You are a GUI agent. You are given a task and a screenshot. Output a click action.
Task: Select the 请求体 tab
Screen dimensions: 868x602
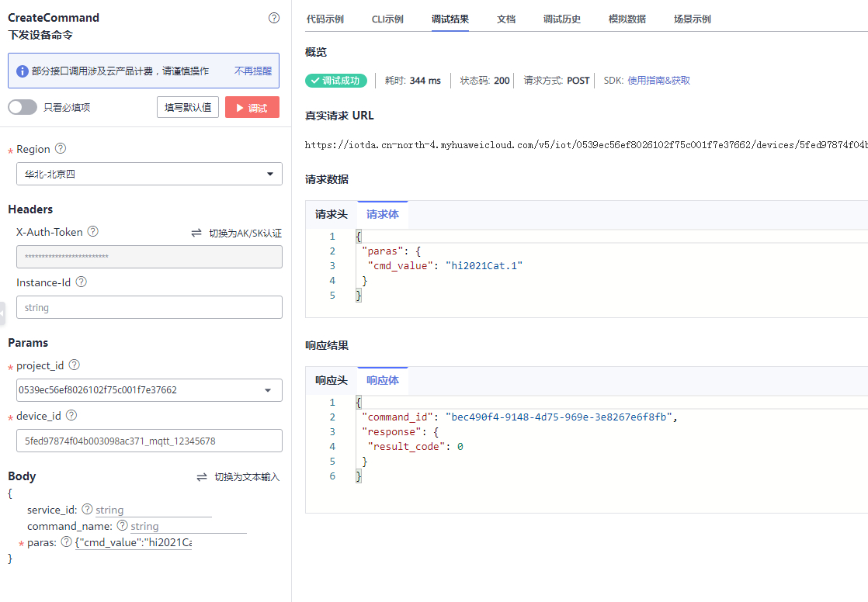tap(383, 214)
